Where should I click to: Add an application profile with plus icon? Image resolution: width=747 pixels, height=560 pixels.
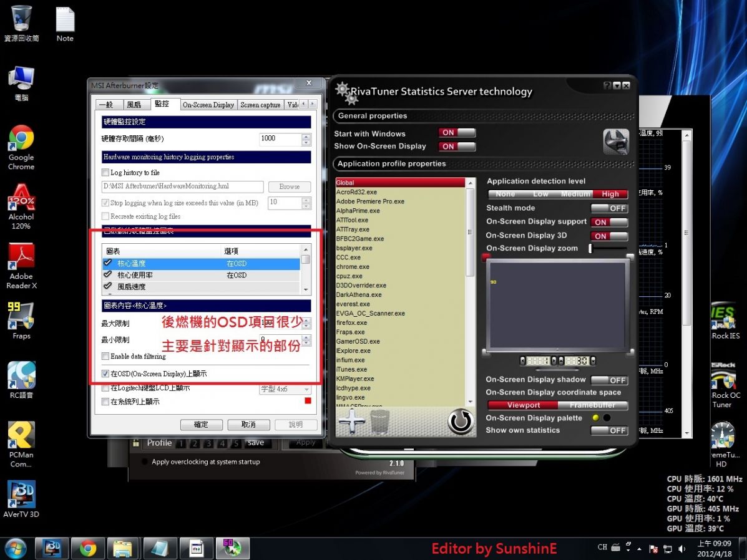point(351,421)
